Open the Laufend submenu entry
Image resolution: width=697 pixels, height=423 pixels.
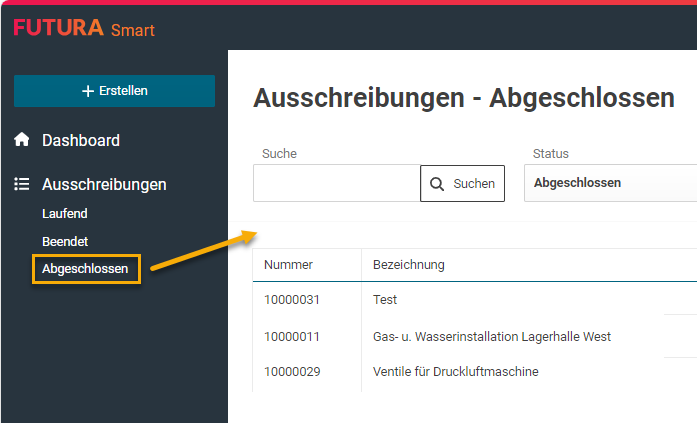tap(65, 213)
